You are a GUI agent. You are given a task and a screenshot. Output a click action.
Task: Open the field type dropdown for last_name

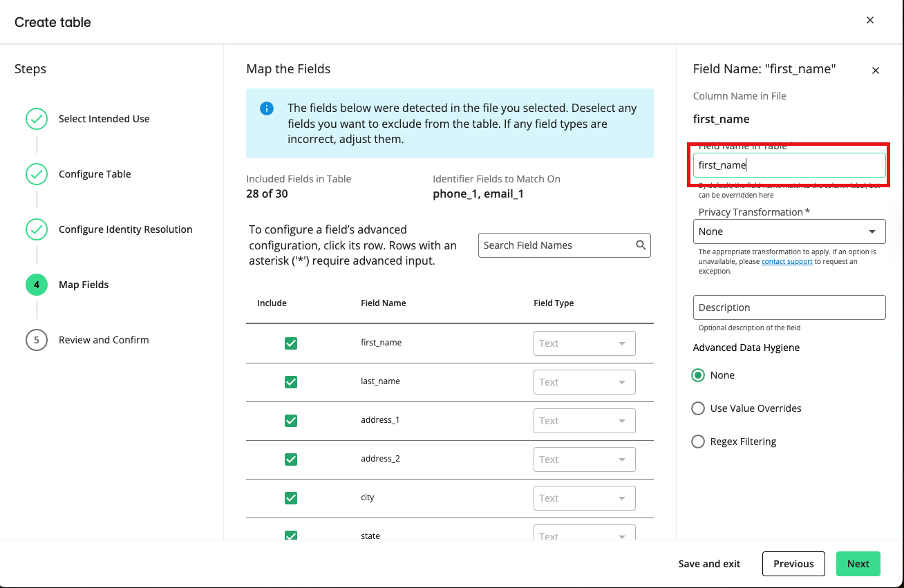click(584, 382)
